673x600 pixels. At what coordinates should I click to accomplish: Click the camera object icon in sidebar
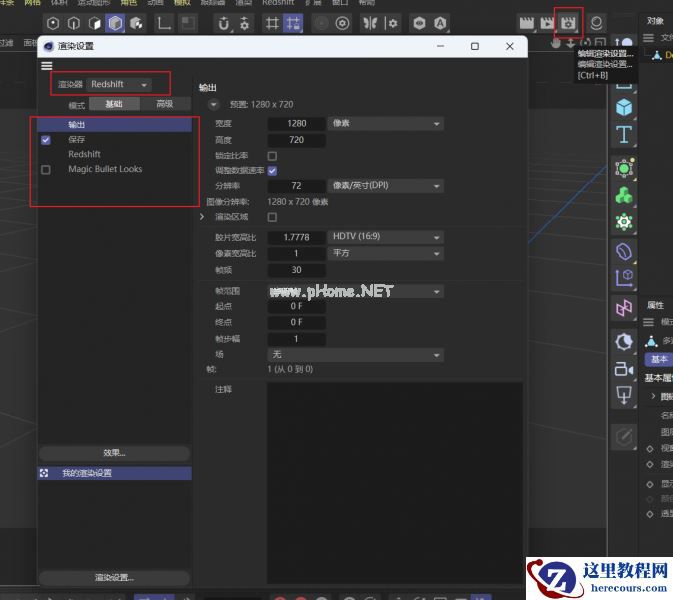click(624, 369)
